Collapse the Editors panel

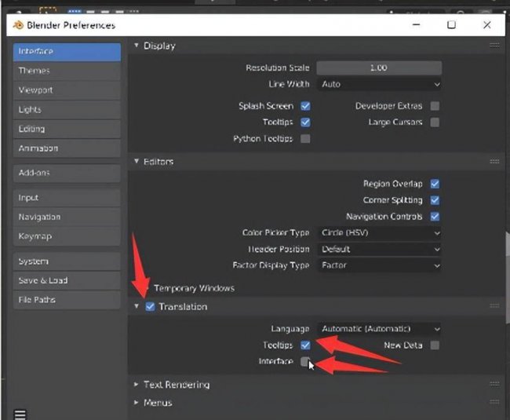pos(137,161)
